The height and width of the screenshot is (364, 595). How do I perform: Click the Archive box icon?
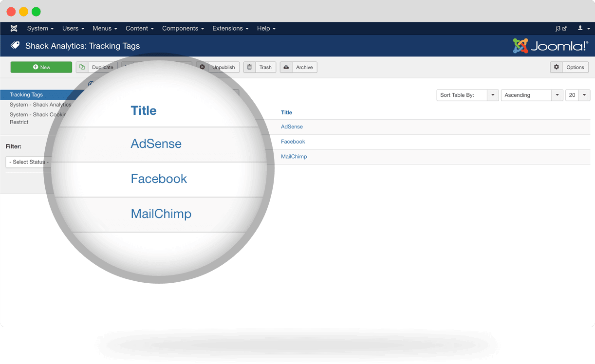point(286,67)
